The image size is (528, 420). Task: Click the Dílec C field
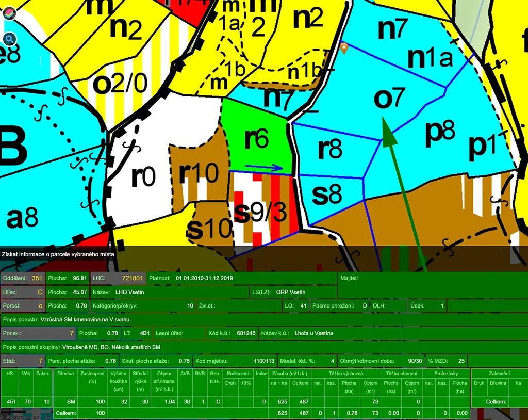[23, 292]
